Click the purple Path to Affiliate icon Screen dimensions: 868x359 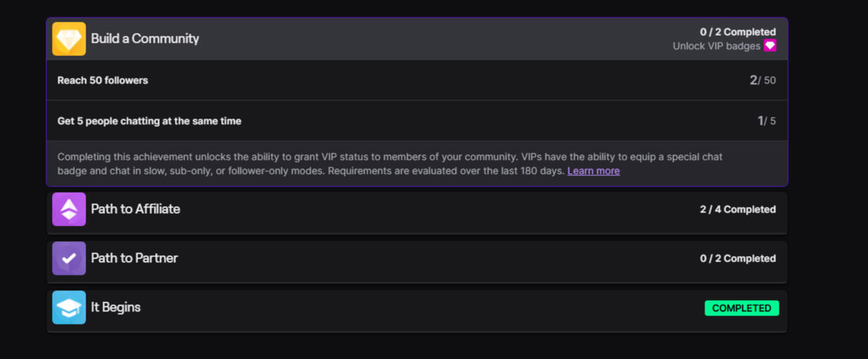coord(69,209)
